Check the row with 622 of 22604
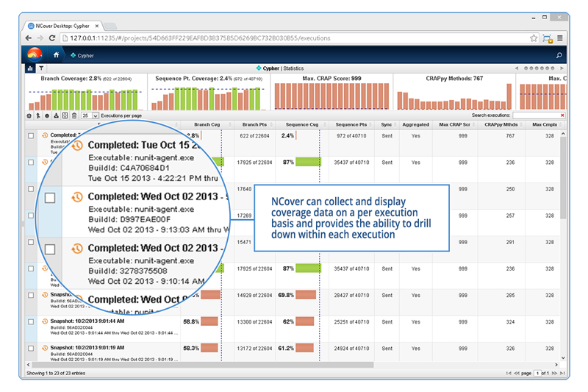 [x=31, y=136]
